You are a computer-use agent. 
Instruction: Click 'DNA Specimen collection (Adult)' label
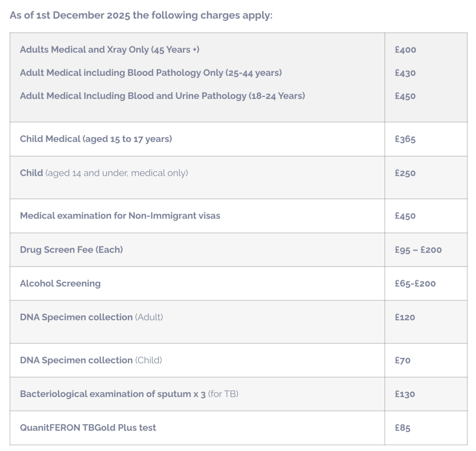[x=91, y=317]
